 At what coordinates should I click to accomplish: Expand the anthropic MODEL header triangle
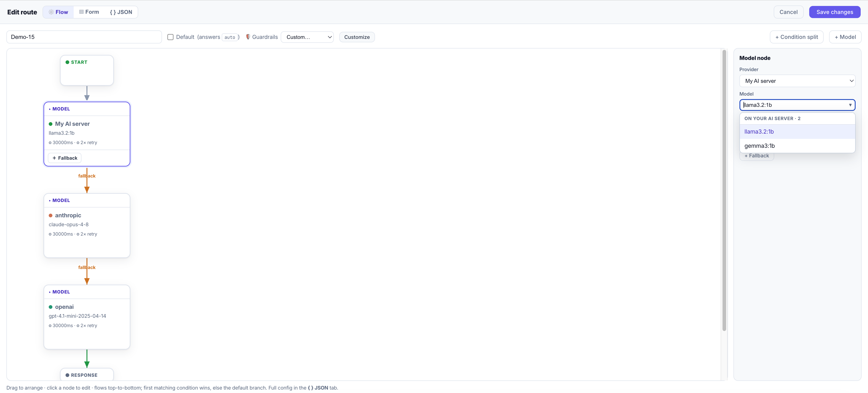point(50,201)
